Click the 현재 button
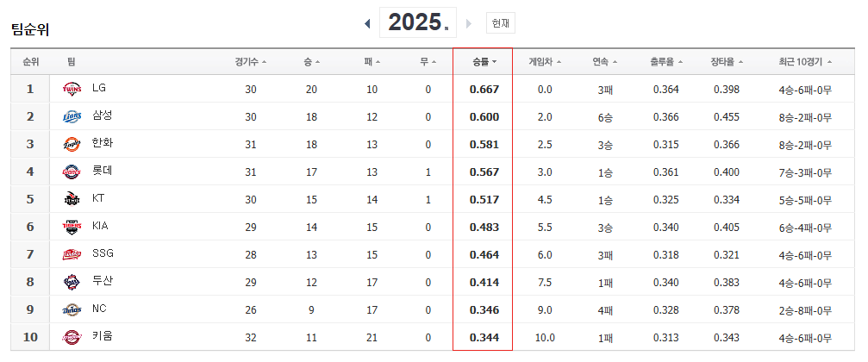This screenshot has height=362, width=868. point(501,23)
